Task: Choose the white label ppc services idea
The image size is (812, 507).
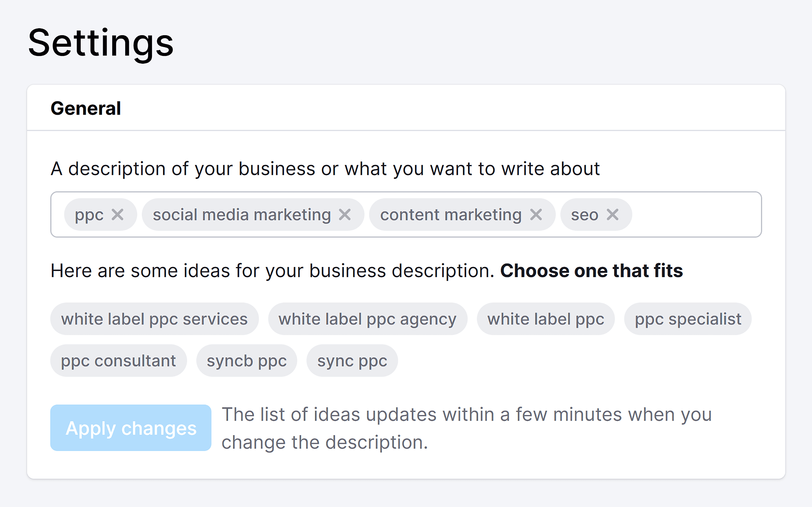Action: tap(154, 319)
